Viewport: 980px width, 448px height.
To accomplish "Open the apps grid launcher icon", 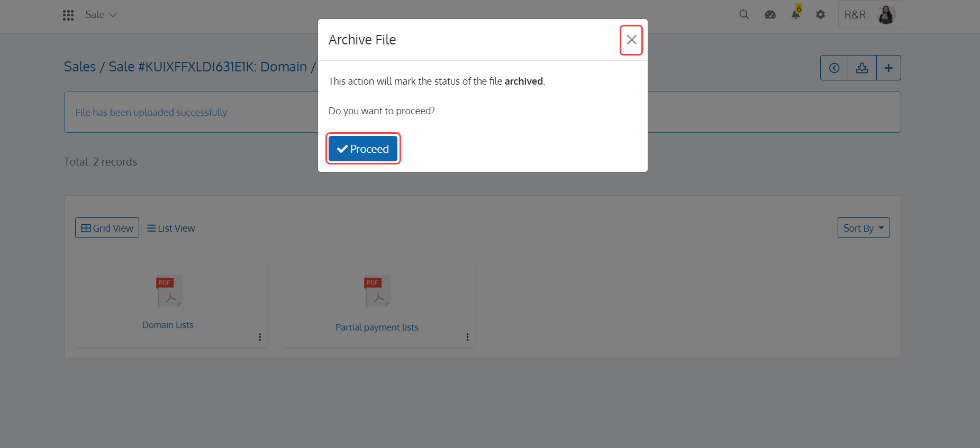I will (x=68, y=15).
